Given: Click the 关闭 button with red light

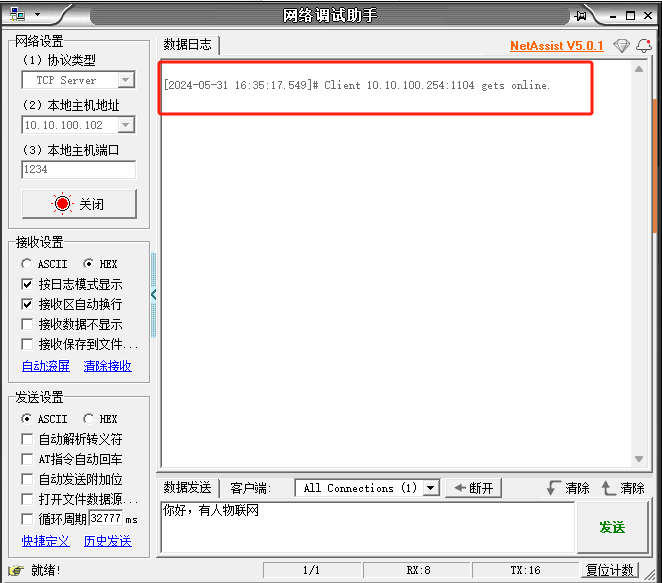Looking at the screenshot, I should click(x=79, y=204).
